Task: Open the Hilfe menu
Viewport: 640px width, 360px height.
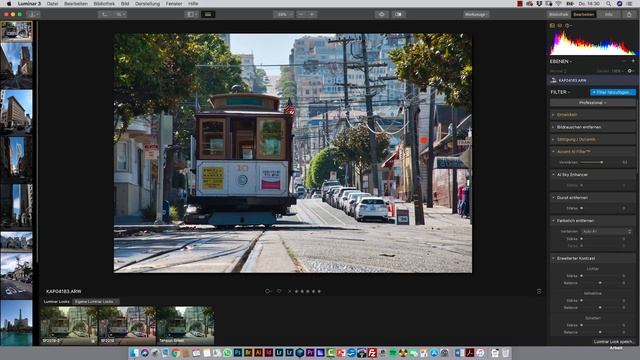Action: click(x=193, y=4)
